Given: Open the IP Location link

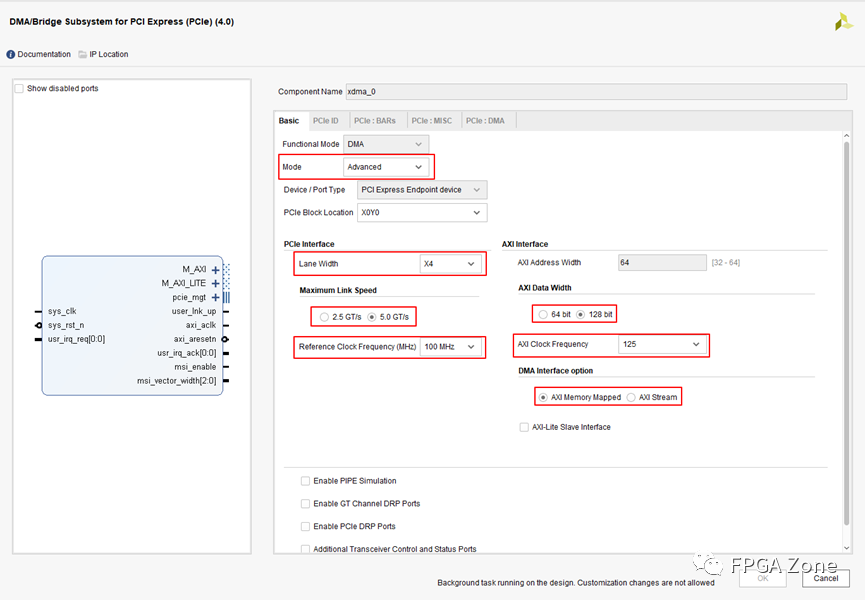Looking at the screenshot, I should [109, 54].
